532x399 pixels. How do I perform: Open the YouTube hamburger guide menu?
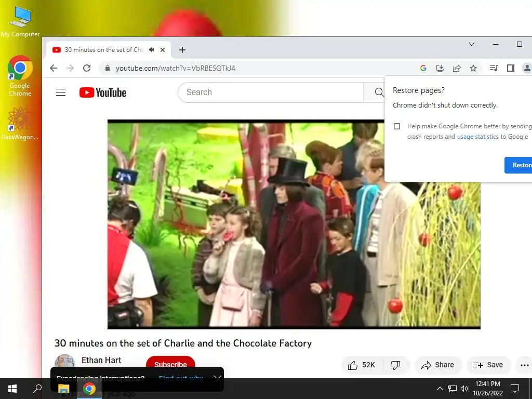[x=61, y=92]
